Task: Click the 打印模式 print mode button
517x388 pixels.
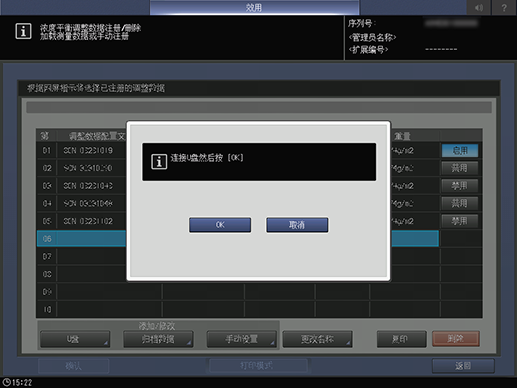Action: click(258, 366)
